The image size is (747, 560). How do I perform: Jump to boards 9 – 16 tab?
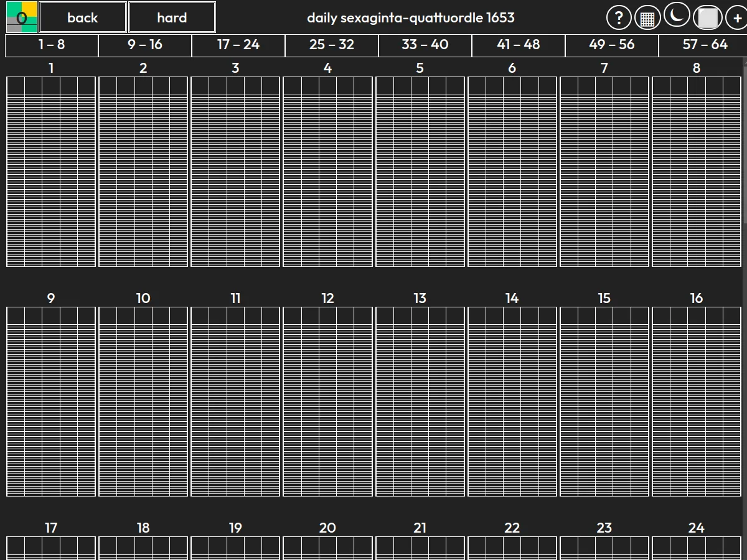pos(145,45)
